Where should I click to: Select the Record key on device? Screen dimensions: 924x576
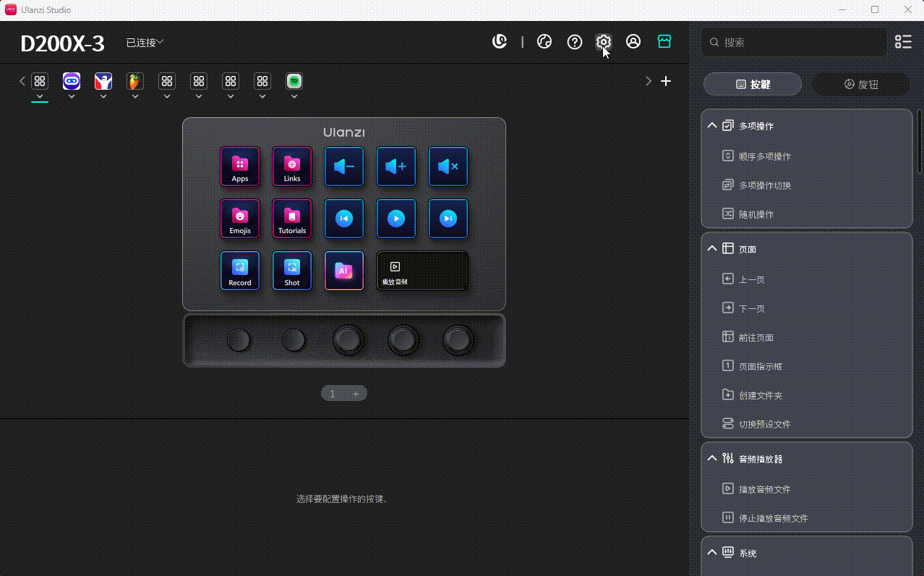point(240,271)
